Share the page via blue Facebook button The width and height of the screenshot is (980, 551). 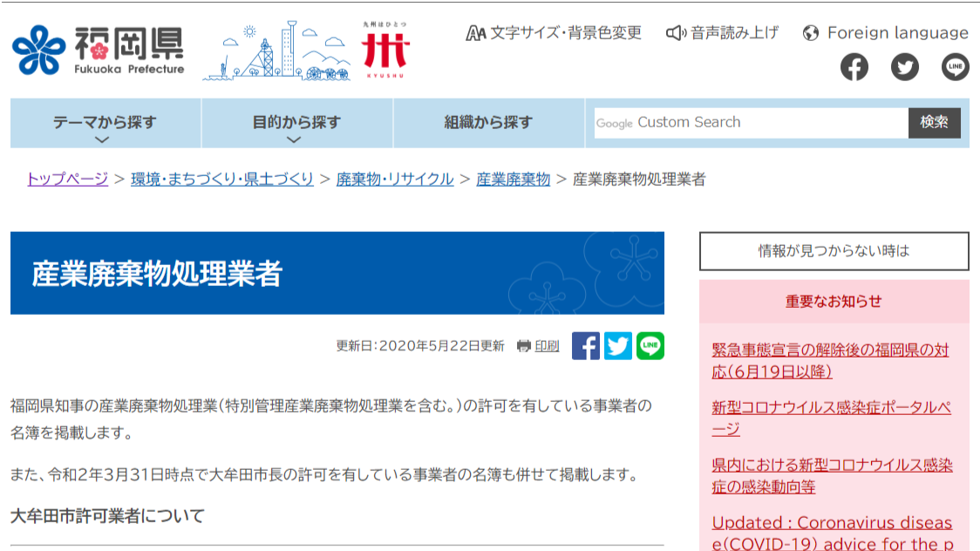pos(586,346)
